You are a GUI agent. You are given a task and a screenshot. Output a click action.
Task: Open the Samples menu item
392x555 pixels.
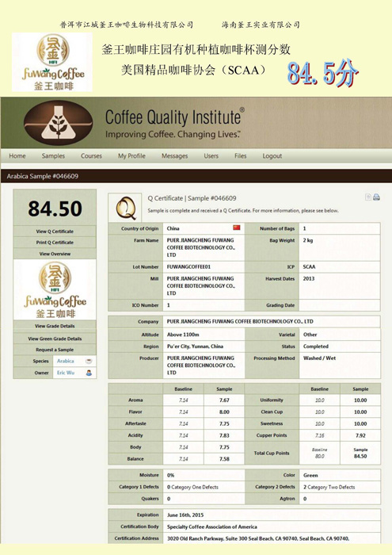[53, 155]
